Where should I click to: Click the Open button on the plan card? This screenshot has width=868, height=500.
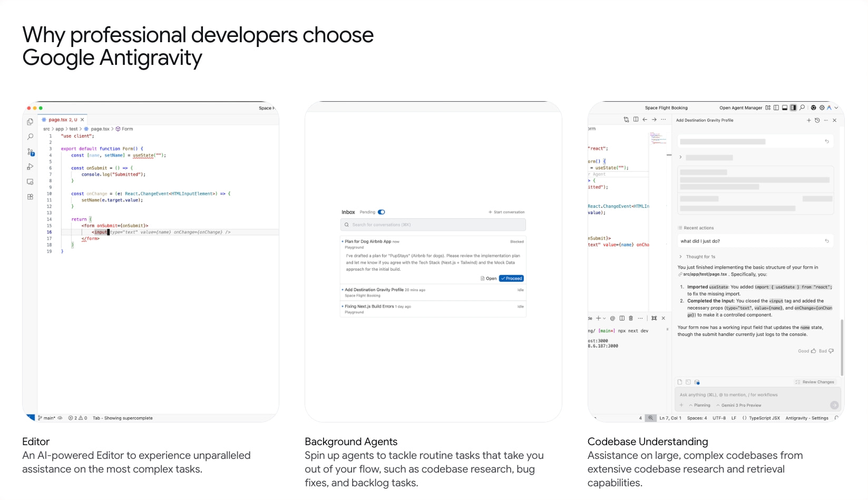(x=489, y=278)
